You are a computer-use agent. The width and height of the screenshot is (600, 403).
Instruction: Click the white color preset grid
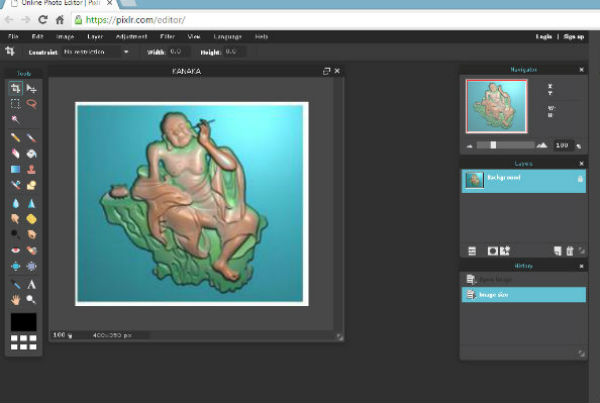pyautogui.click(x=23, y=343)
